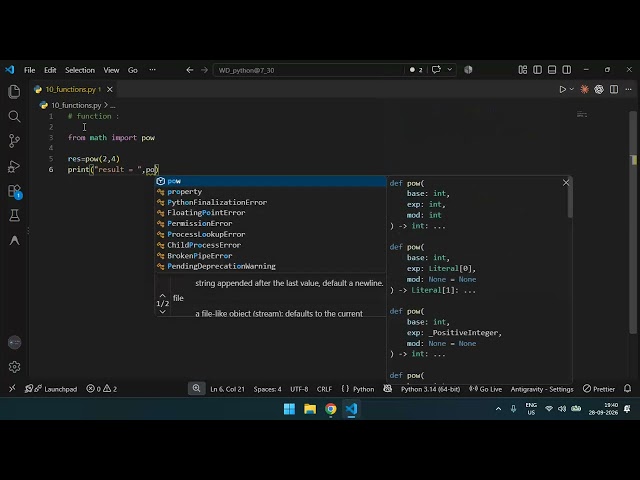This screenshot has height=480, width=640.
Task: Toggle the bottom panel
Action: [552, 70]
